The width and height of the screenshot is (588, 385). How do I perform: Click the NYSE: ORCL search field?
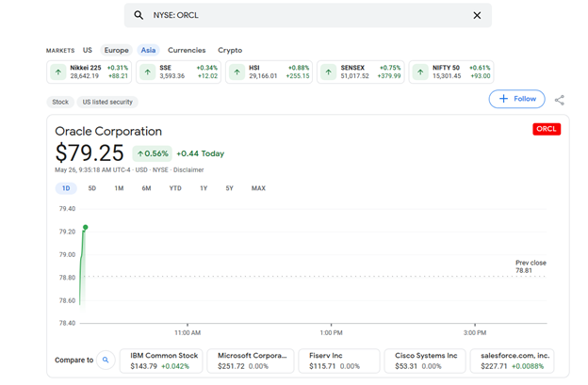[x=308, y=15]
